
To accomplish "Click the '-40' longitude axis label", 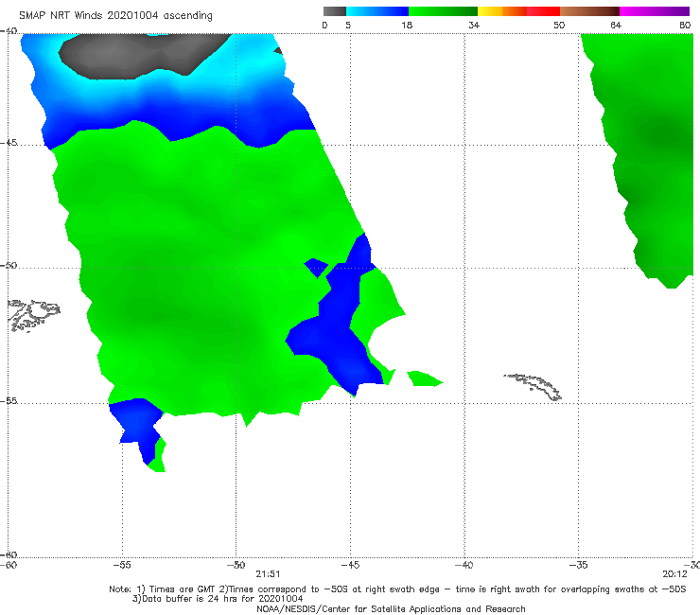I will point(464,565).
